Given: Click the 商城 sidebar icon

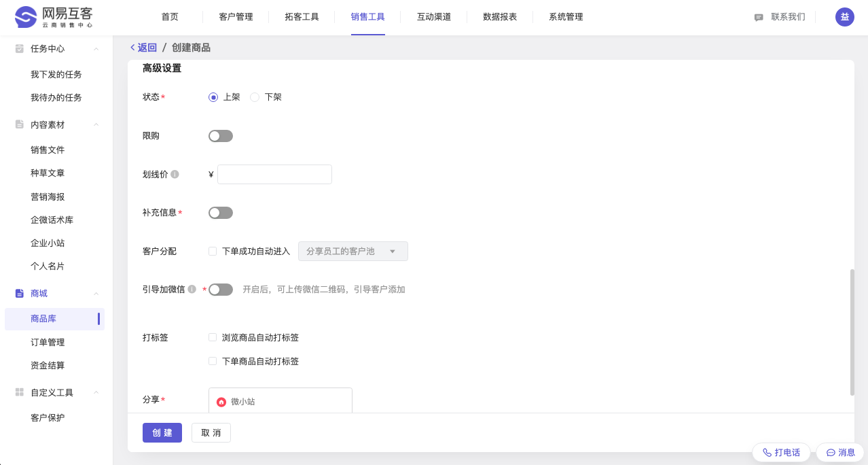Looking at the screenshot, I should 20,294.
